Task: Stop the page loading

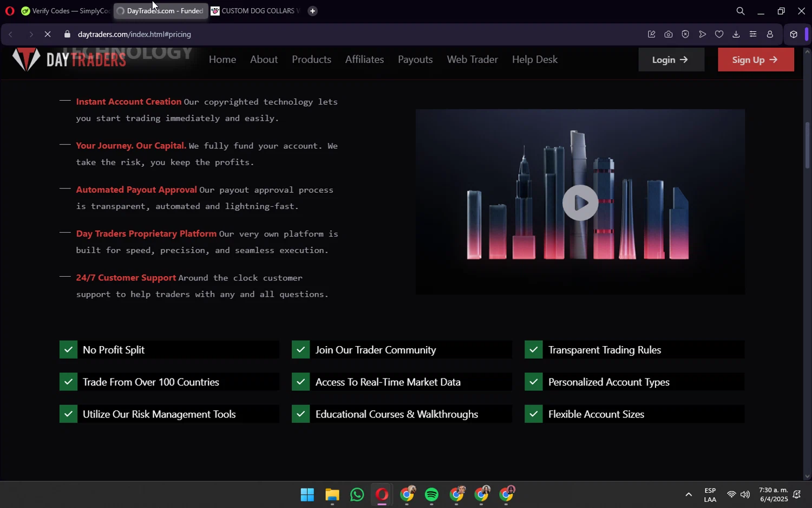Action: point(48,34)
